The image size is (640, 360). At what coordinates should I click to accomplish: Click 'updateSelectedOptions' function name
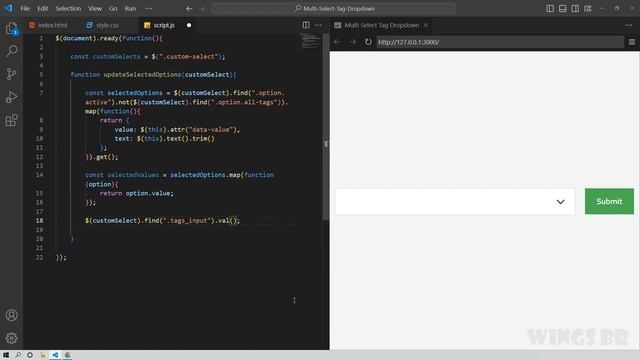click(142, 75)
